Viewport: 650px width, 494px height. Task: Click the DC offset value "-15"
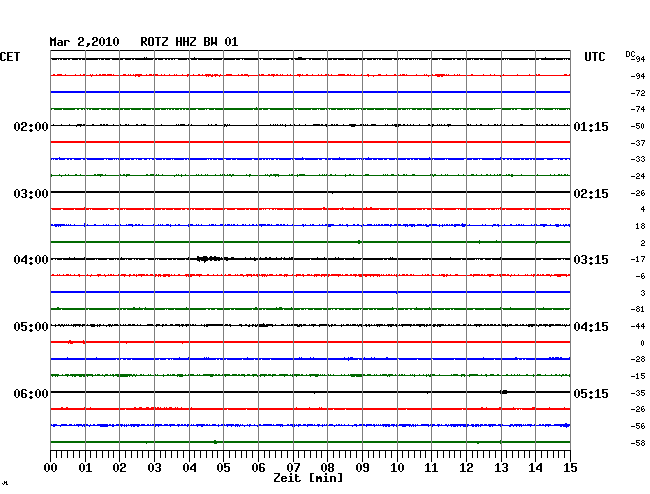point(638,376)
